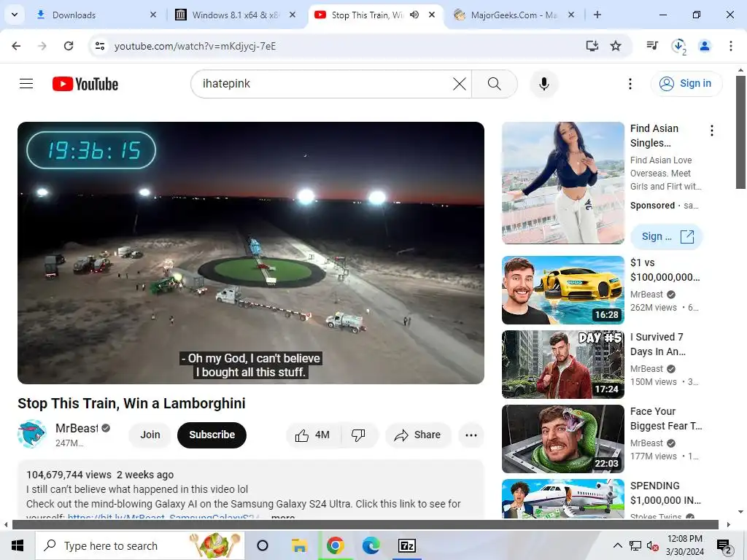This screenshot has height=560, width=747.
Task: Open sponsored ad Sign button
Action: 667,237
